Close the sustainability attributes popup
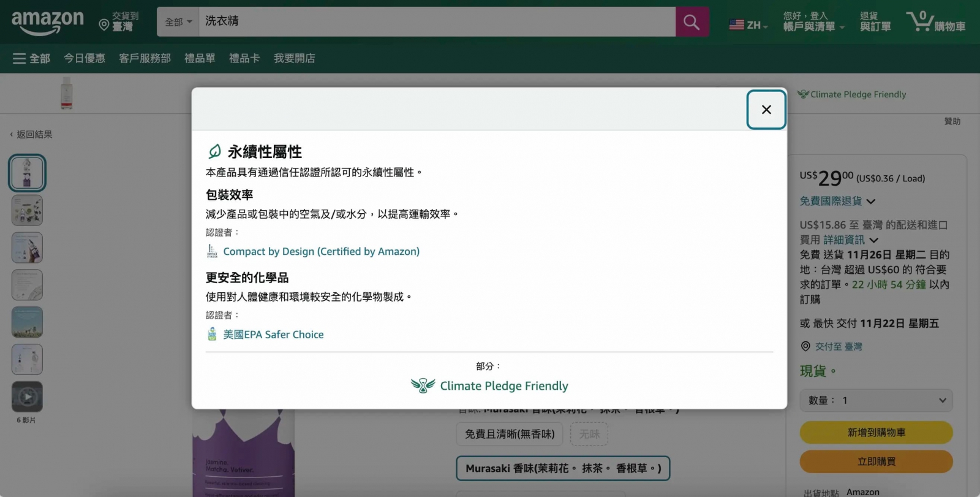This screenshot has height=497, width=980. tap(766, 110)
